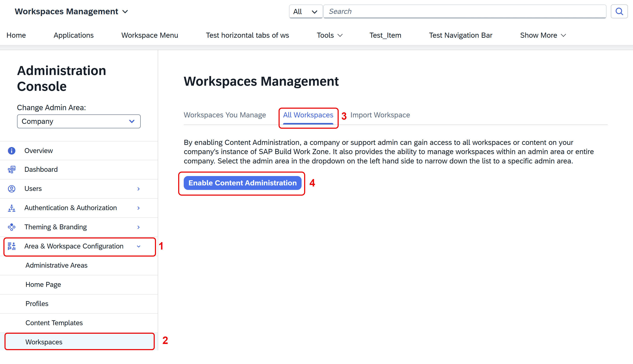Select Overview in the sidebar
The image size is (633, 364).
tap(79, 151)
